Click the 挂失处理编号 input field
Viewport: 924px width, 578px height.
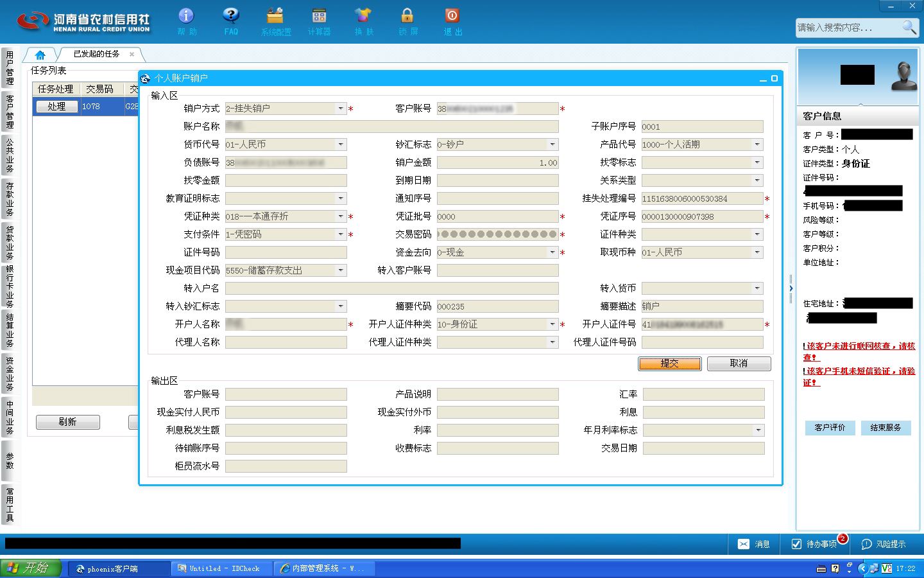pos(703,198)
